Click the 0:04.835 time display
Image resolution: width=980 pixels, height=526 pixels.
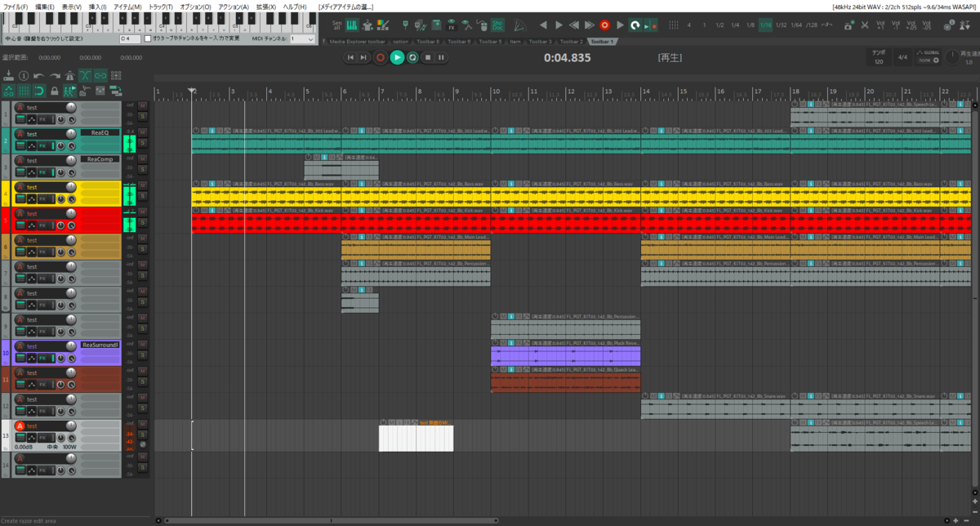pyautogui.click(x=567, y=57)
